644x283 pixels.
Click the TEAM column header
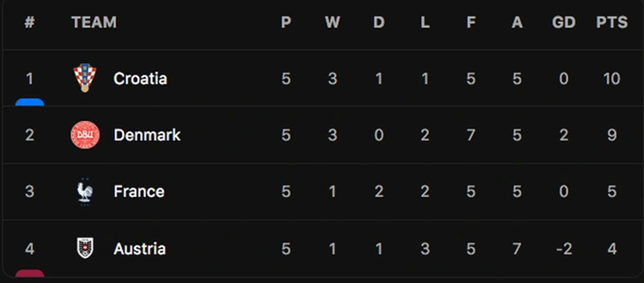pyautogui.click(x=94, y=23)
